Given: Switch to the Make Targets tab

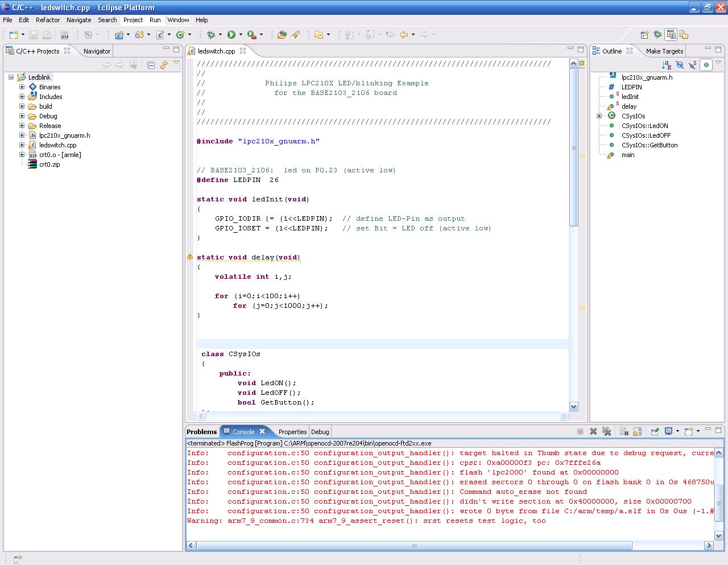Looking at the screenshot, I should [664, 51].
